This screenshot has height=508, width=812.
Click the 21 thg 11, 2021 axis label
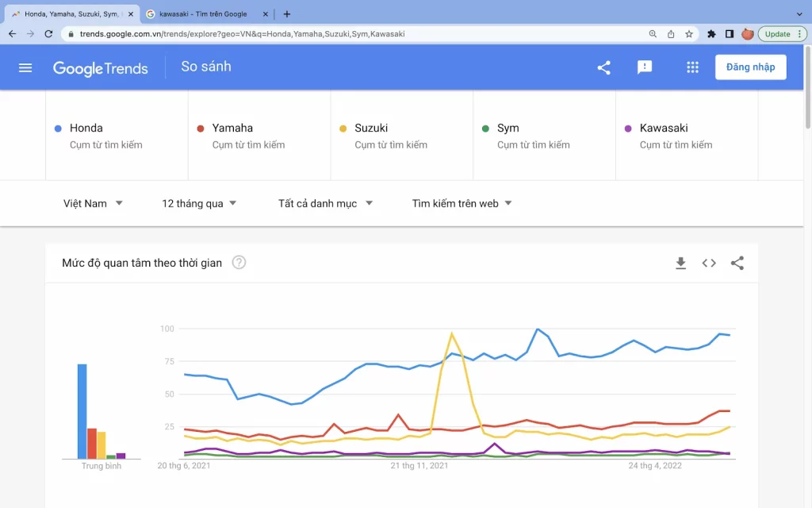419,465
